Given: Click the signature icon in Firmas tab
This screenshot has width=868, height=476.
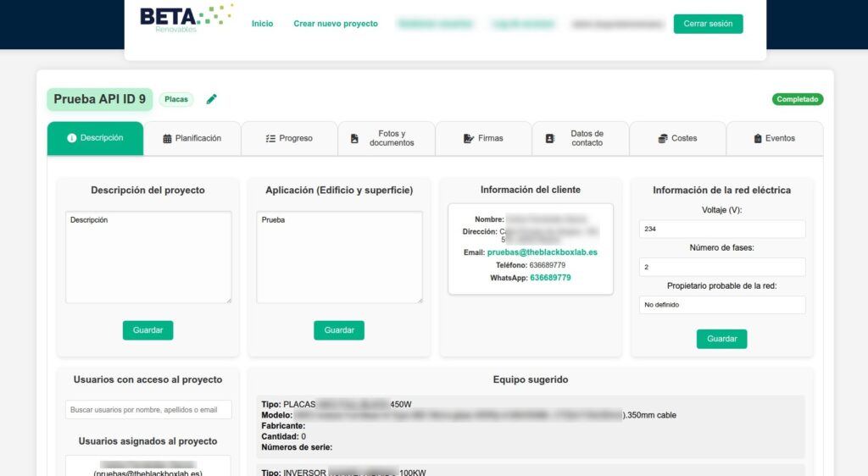Looking at the screenshot, I should pyautogui.click(x=468, y=138).
